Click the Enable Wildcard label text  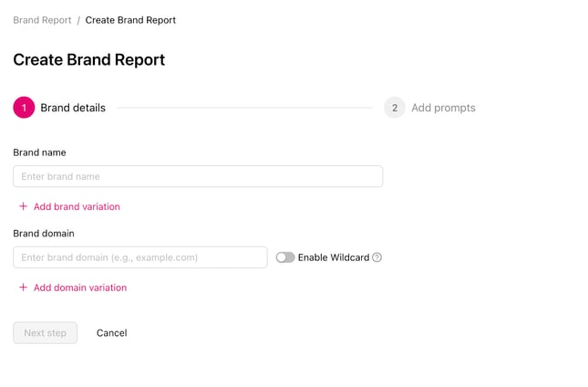[334, 257]
